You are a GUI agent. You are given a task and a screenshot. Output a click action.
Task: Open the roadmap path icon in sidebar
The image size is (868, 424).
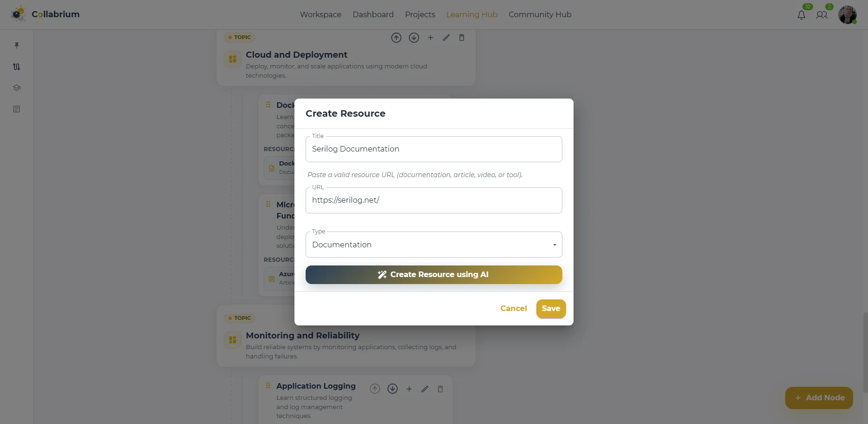(17, 66)
